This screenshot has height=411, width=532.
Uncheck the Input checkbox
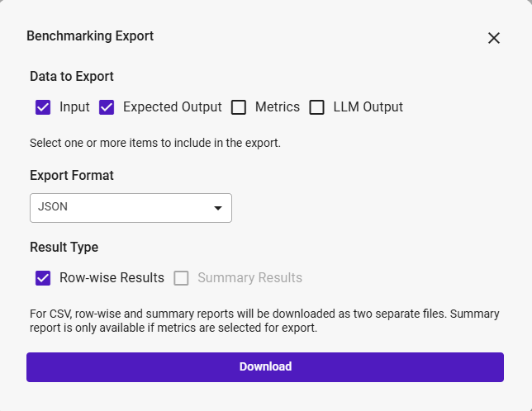coord(43,107)
